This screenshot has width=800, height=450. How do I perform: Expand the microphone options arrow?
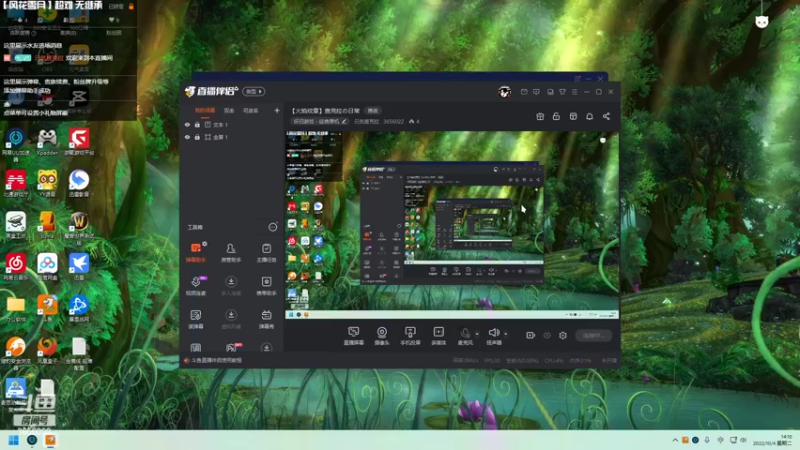click(477, 334)
